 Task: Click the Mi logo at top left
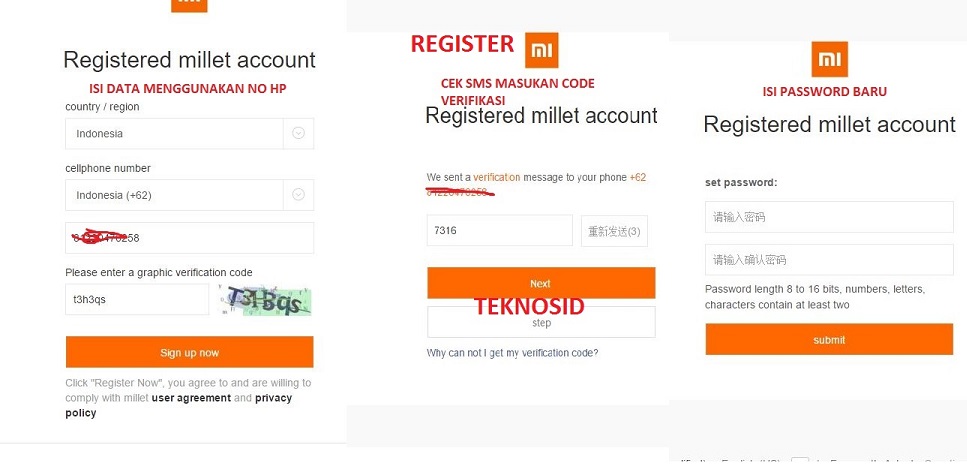point(189,5)
